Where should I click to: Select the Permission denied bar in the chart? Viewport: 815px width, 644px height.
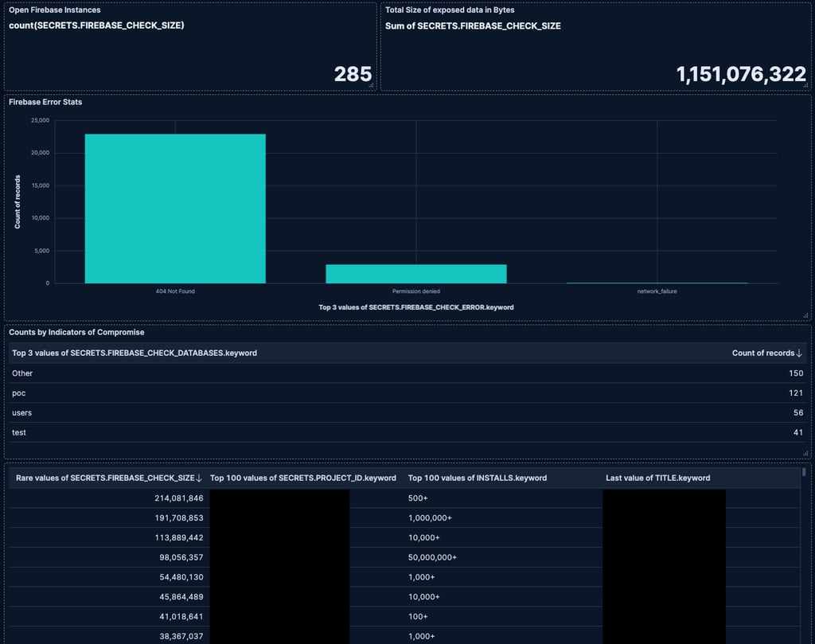coord(415,274)
